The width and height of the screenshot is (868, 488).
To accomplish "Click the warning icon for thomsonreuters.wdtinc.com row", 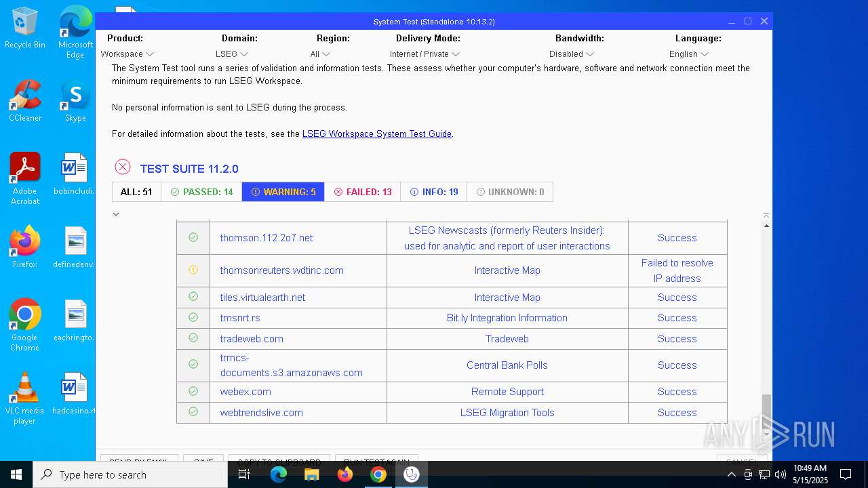I will click(193, 270).
